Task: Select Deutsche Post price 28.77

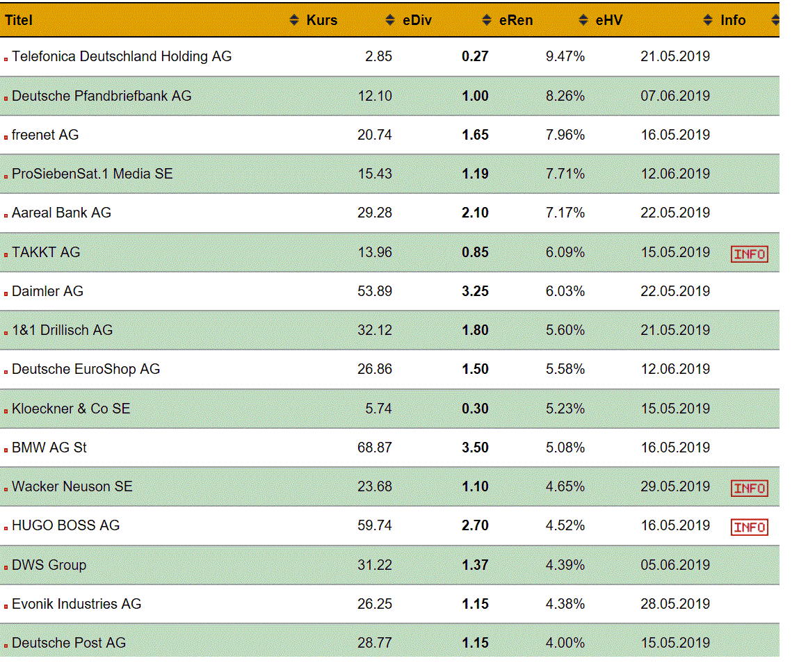Action: 375,643
